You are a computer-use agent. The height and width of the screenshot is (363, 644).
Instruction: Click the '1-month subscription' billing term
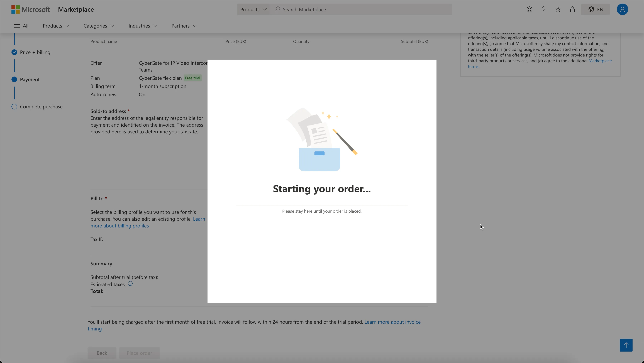[x=162, y=86]
